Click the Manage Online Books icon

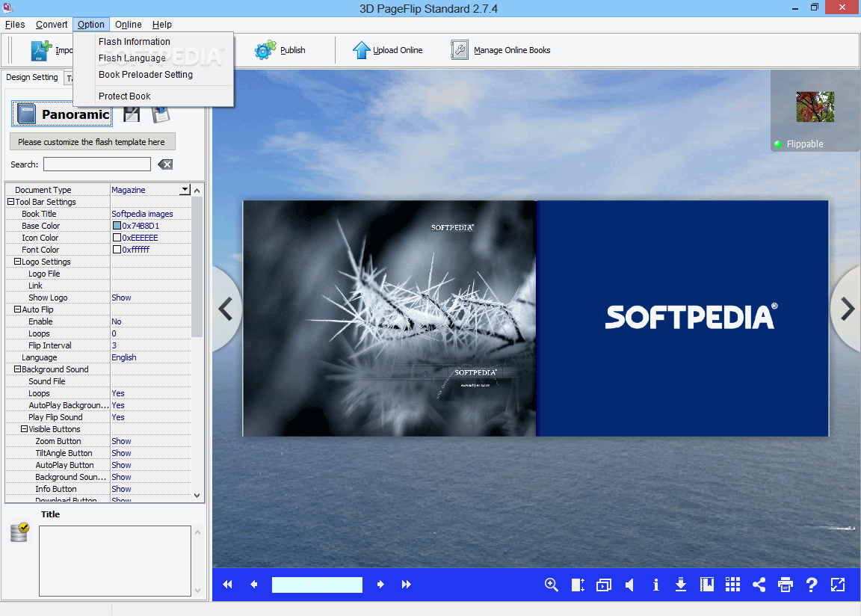pyautogui.click(x=460, y=50)
